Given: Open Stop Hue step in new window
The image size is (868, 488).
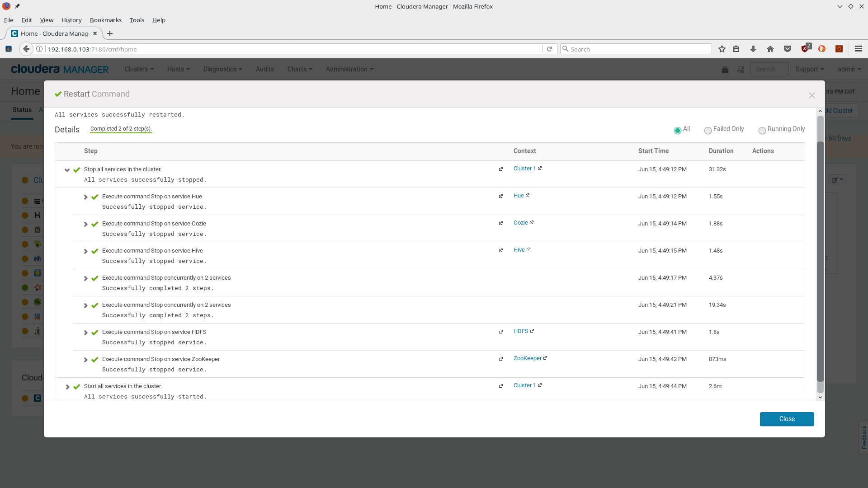Looking at the screenshot, I should 500,196.
